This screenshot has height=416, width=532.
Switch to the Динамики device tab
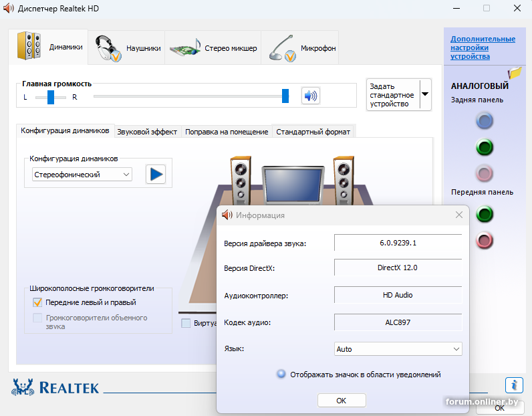pyautogui.click(x=48, y=47)
